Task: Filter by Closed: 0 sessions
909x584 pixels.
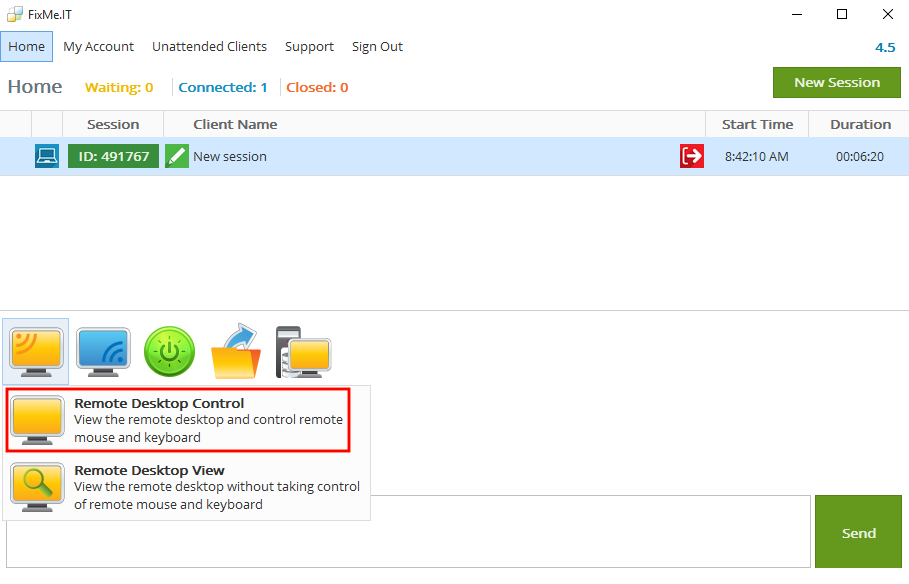Action: [x=317, y=88]
